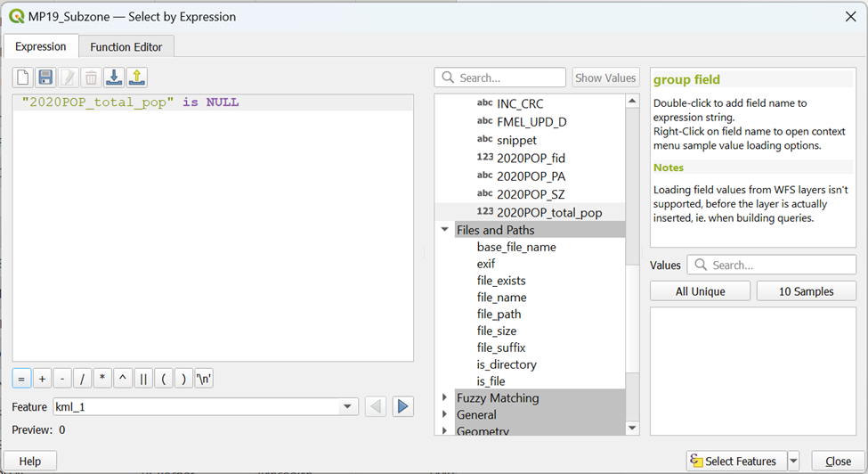Screen dimensions: 868x474
Task: Load 10 Samples of values
Action: click(806, 291)
